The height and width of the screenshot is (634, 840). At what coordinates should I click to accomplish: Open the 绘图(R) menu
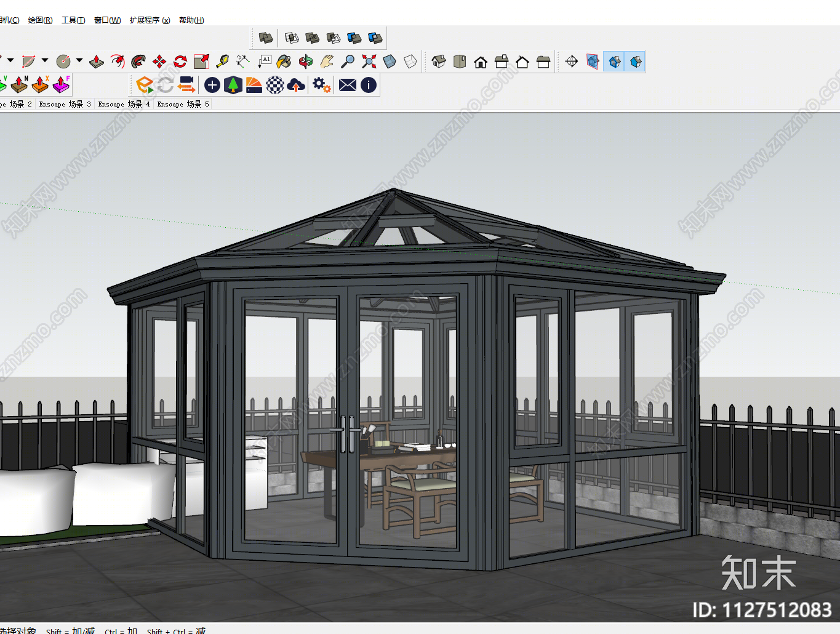(x=40, y=20)
